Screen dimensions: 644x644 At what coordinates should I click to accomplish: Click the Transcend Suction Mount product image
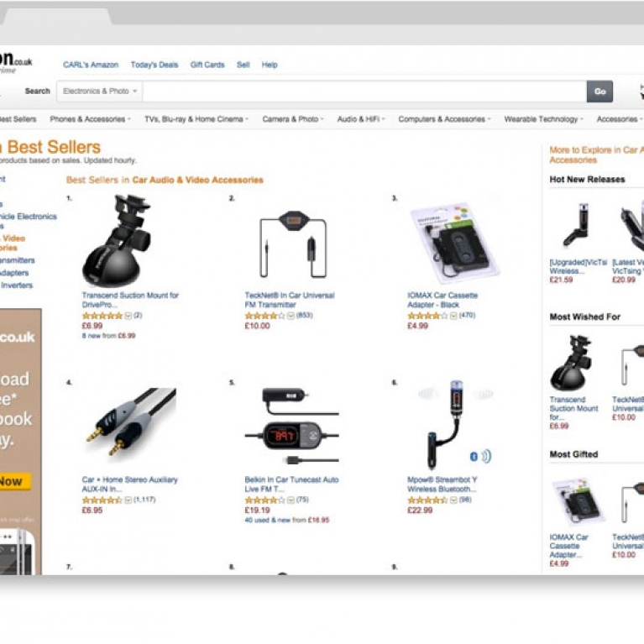[x=117, y=241]
